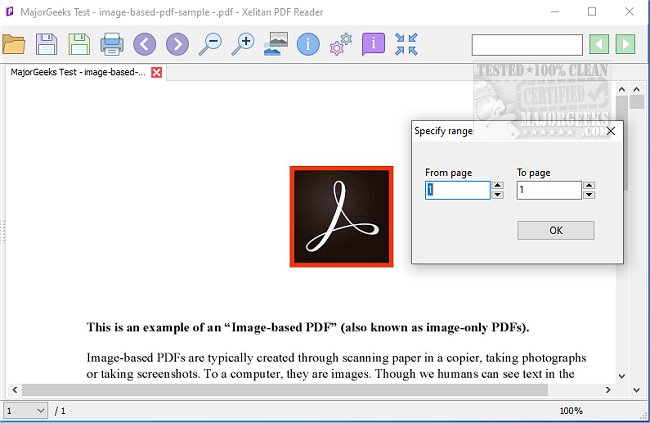Zoom out with the minus magnifier
Image resolution: width=650 pixels, height=423 pixels.
coord(210,44)
